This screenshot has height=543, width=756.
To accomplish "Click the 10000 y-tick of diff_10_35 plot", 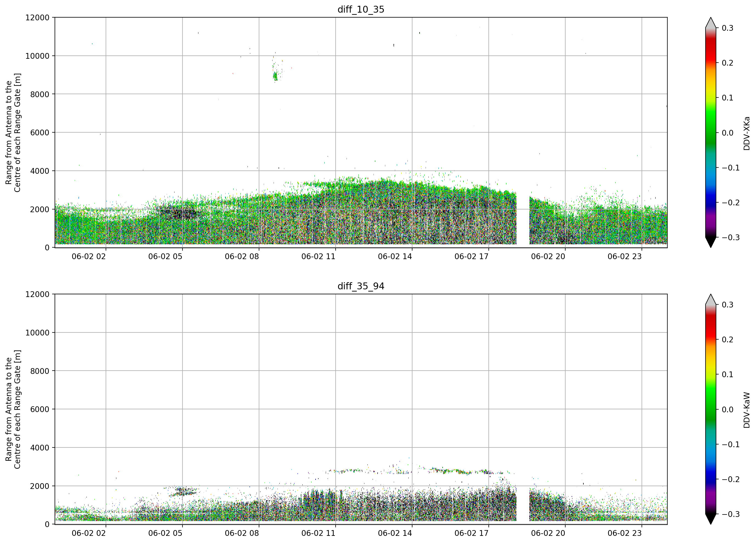I will click(x=37, y=56).
